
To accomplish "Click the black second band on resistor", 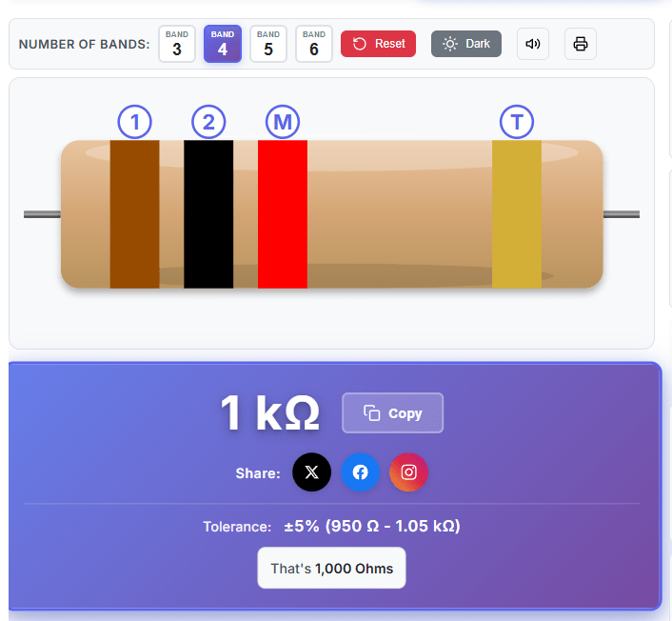I will pos(208,214).
